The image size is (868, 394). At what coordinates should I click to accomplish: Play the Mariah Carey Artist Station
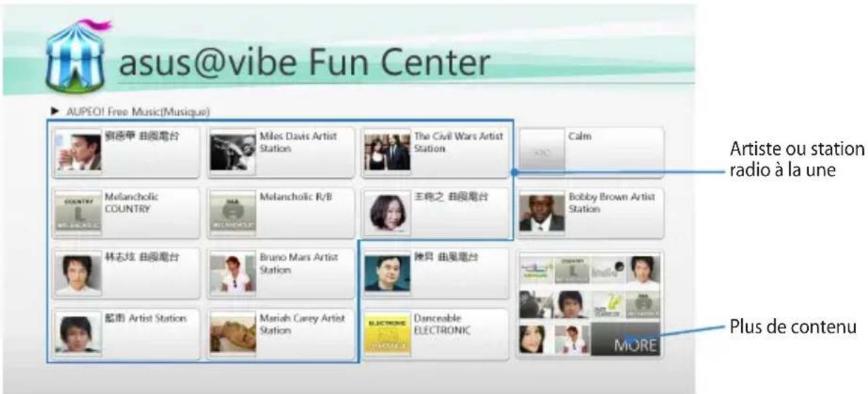pos(282,333)
